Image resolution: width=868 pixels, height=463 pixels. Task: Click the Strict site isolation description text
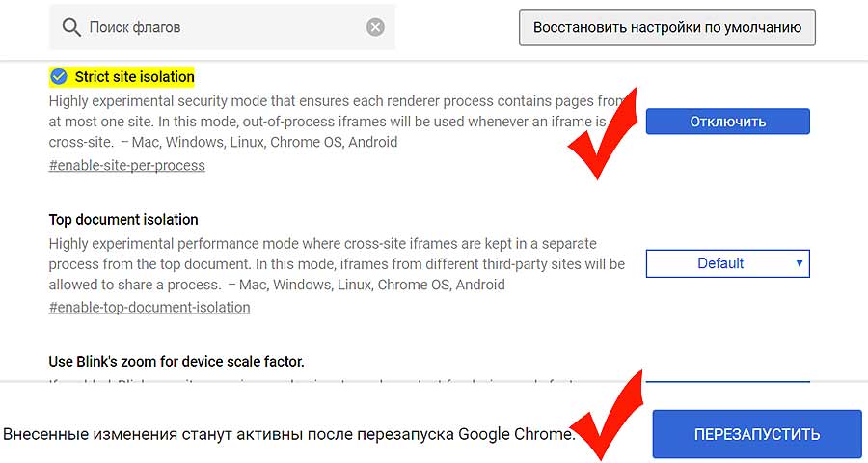pos(336,122)
